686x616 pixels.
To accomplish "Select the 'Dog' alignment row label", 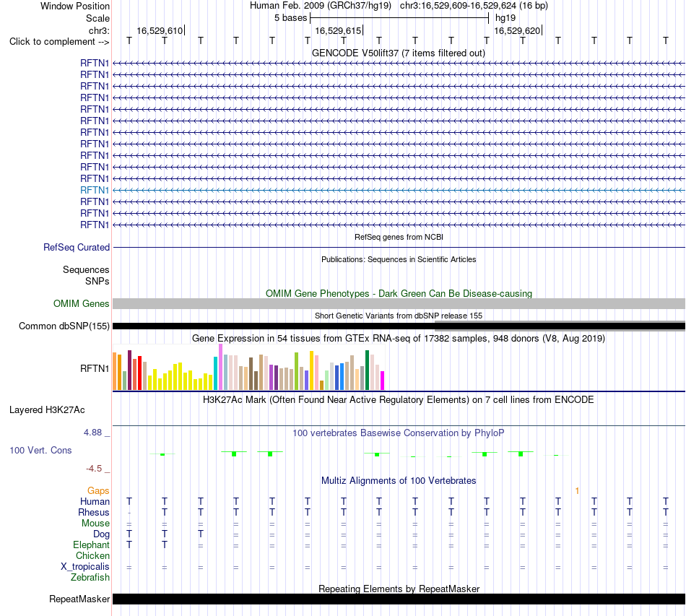I will [101, 534].
